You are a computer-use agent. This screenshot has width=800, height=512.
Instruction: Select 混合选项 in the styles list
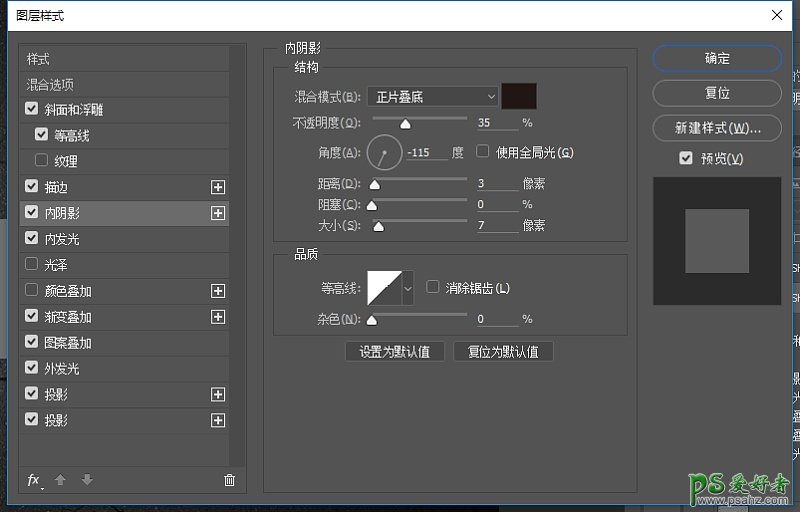pyautogui.click(x=50, y=85)
